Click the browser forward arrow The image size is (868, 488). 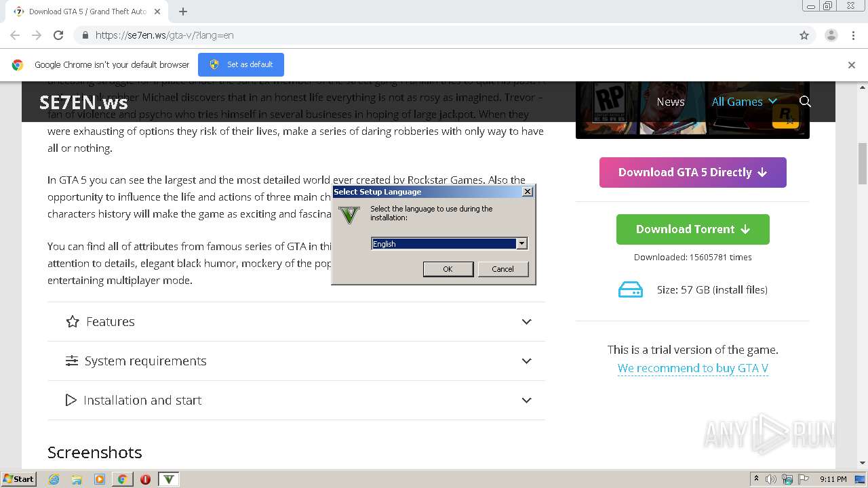point(37,35)
